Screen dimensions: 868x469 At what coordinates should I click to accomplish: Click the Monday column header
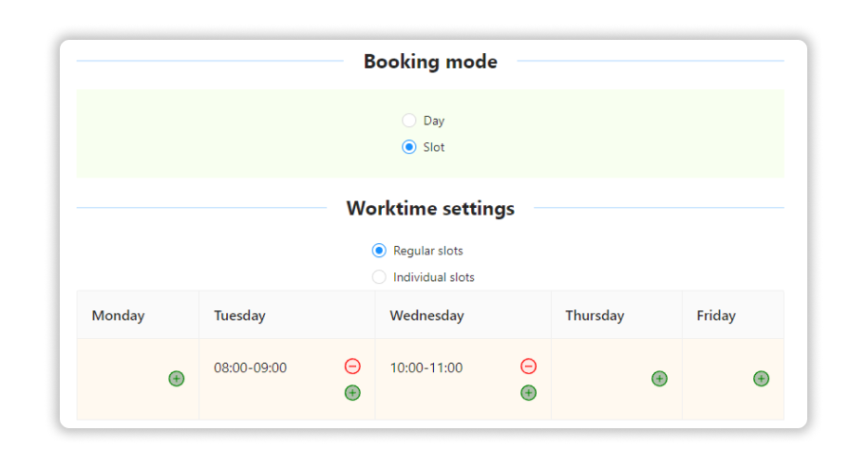click(138, 315)
